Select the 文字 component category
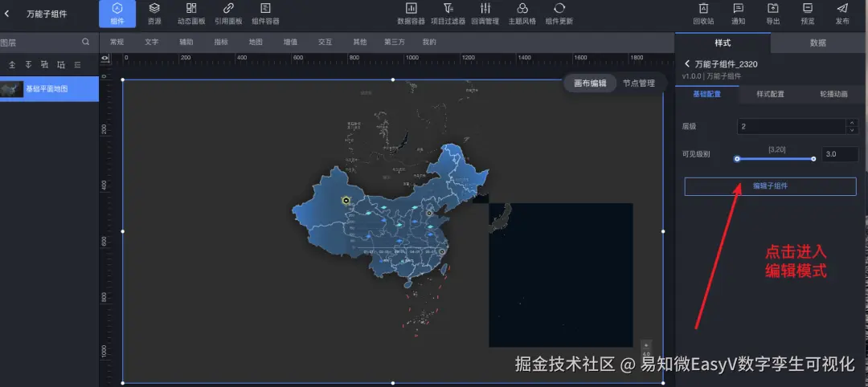This screenshot has height=387, width=868. click(x=152, y=42)
